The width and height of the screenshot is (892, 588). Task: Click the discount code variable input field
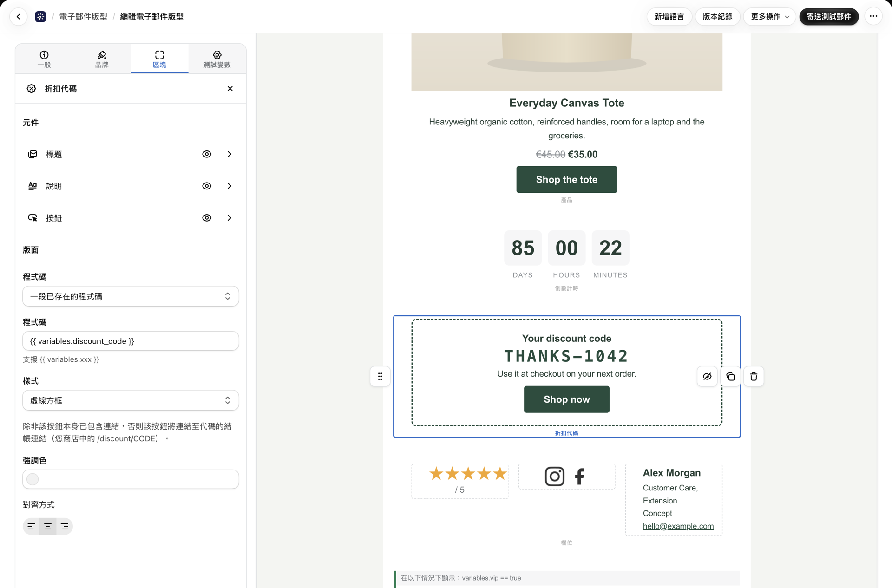click(x=131, y=341)
